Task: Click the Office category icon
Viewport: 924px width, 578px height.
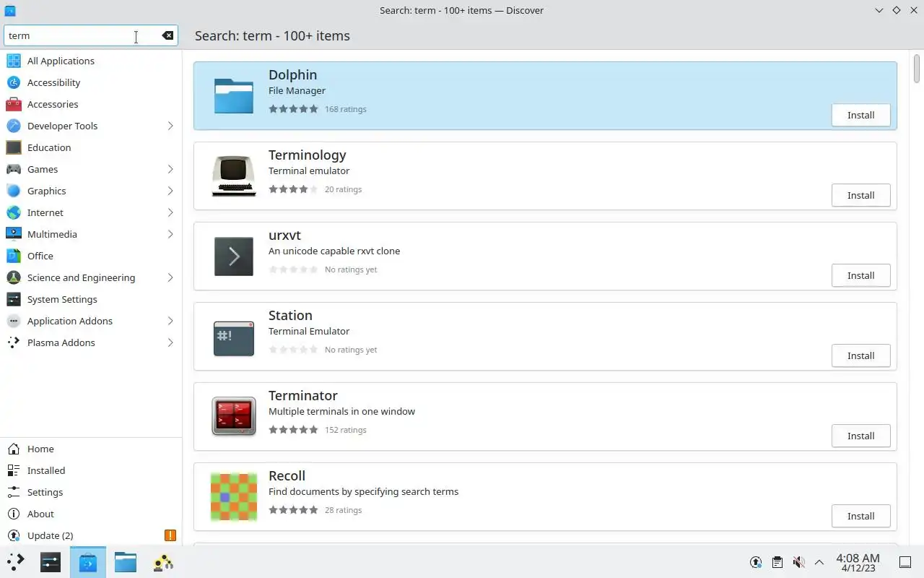Action: tap(13, 256)
